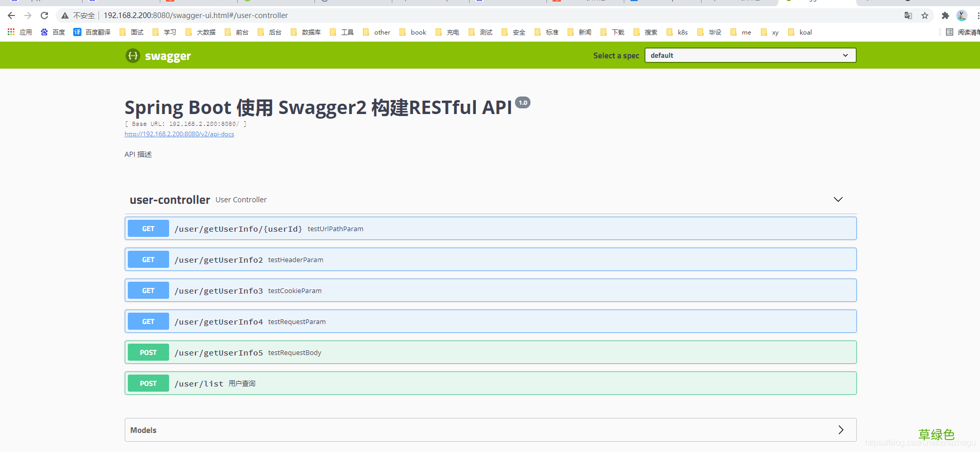Image resolution: width=980 pixels, height=452 pixels.
Task: Click the 1.0 version badge
Action: (x=523, y=103)
